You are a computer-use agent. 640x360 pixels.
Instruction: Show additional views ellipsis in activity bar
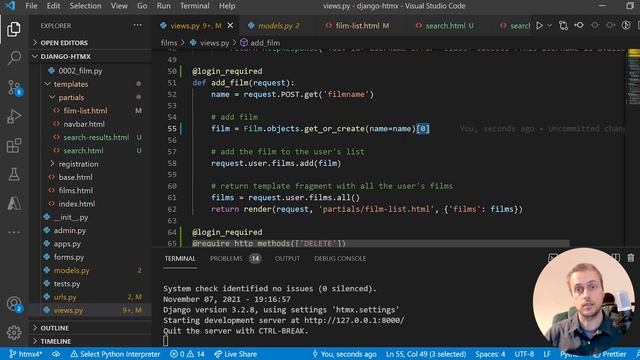click(14, 232)
